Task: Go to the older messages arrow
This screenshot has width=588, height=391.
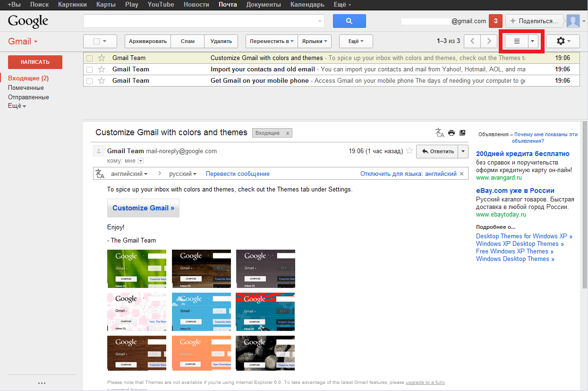Action: [489, 41]
